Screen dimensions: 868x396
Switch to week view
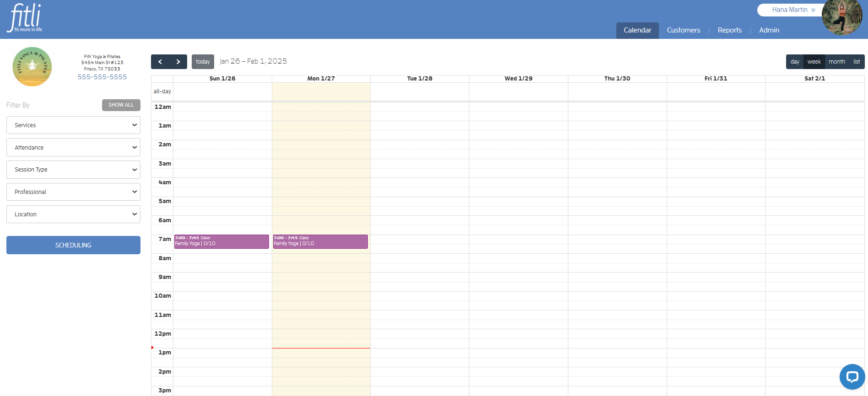814,62
